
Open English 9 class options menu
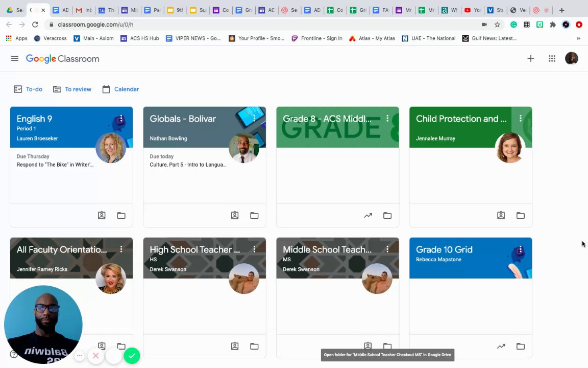tap(121, 119)
